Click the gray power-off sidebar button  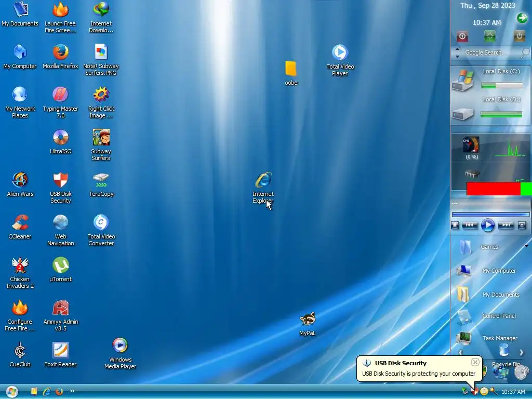pos(519,36)
